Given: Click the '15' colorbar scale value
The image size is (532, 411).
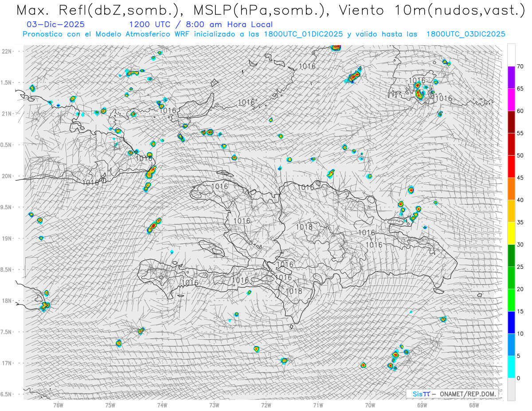Looking at the screenshot, I should (x=520, y=311).
